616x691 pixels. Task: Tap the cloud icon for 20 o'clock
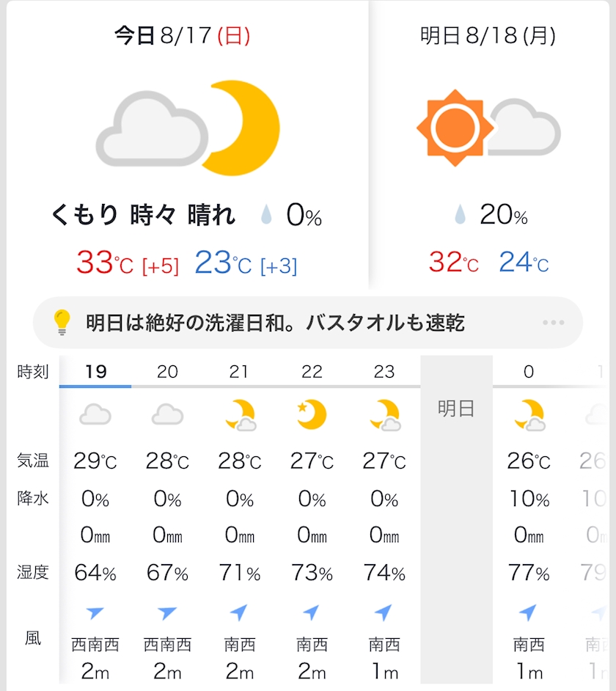(x=167, y=416)
